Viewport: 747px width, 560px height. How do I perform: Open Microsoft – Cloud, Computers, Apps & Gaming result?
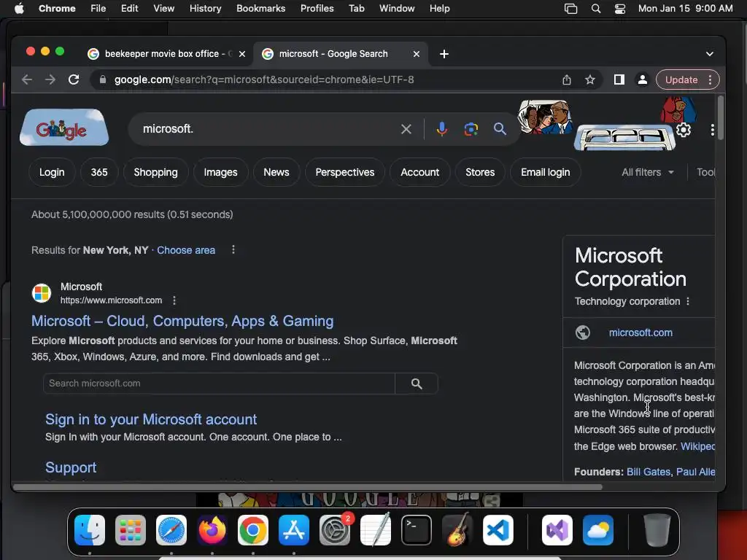tap(182, 321)
